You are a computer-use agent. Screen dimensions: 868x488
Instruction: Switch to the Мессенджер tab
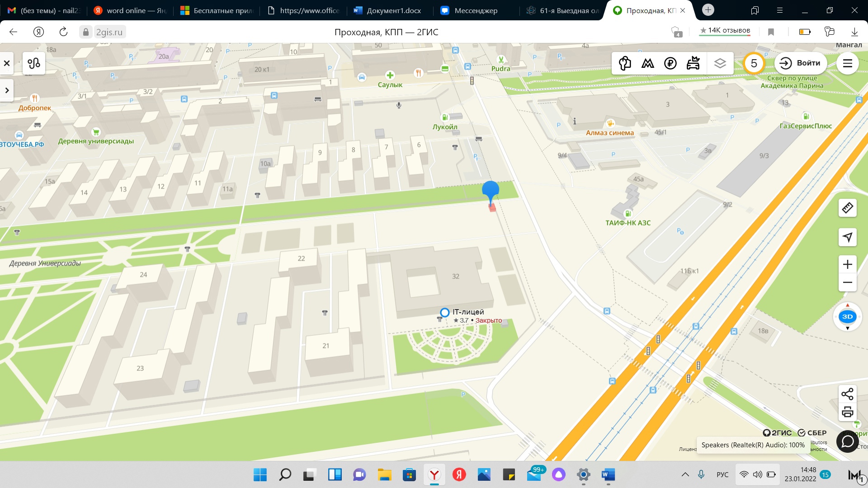[475, 10]
